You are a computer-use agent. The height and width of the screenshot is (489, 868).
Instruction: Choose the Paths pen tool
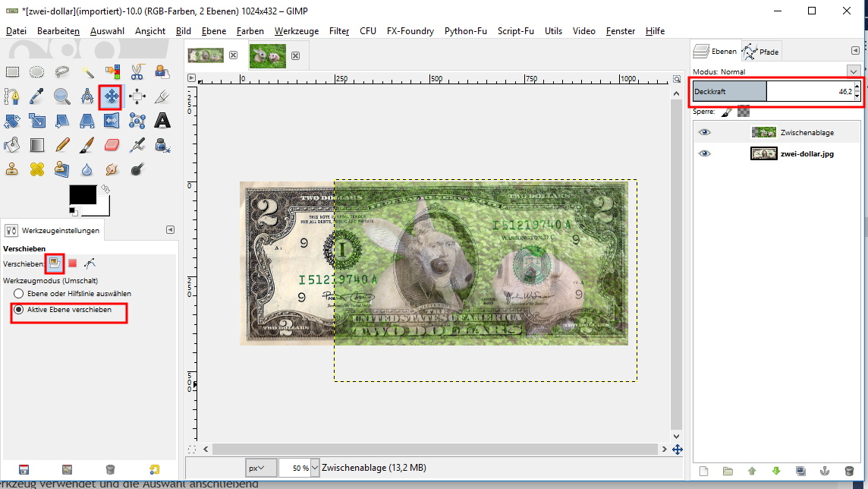point(12,97)
